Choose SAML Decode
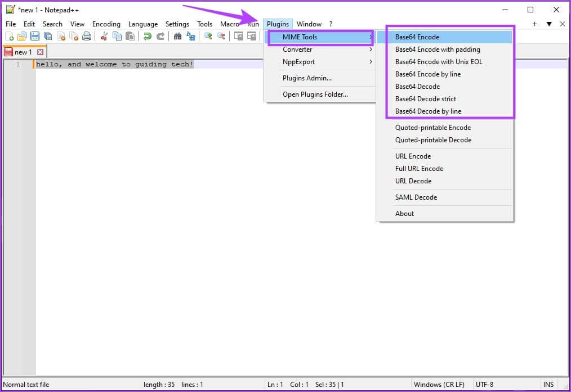This screenshot has width=571, height=392. point(445,197)
